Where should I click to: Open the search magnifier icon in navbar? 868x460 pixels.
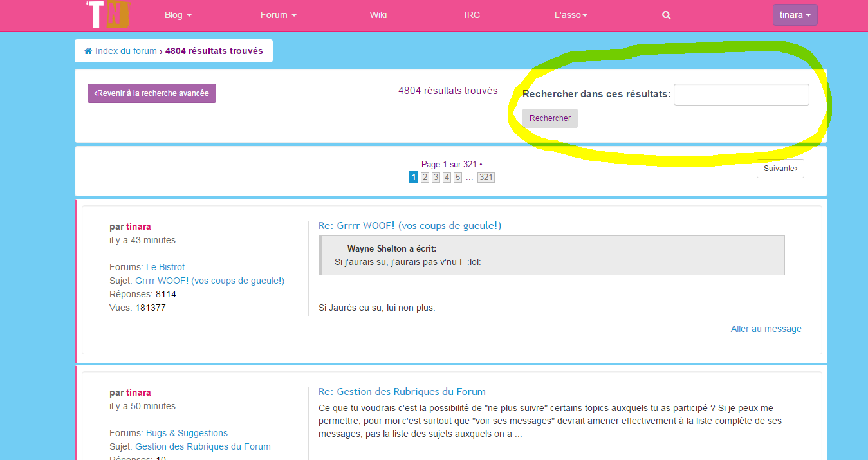[667, 15]
